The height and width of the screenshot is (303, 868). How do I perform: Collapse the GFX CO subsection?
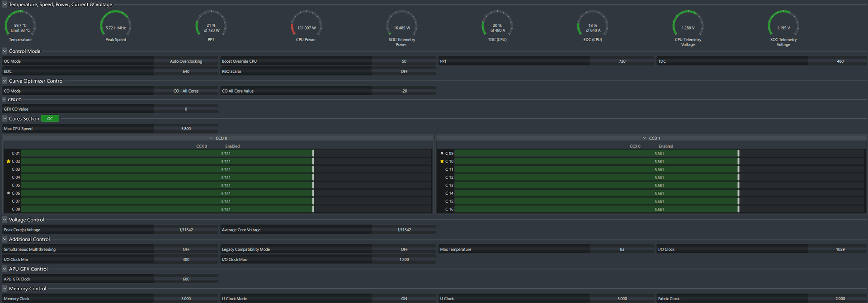pos(5,100)
